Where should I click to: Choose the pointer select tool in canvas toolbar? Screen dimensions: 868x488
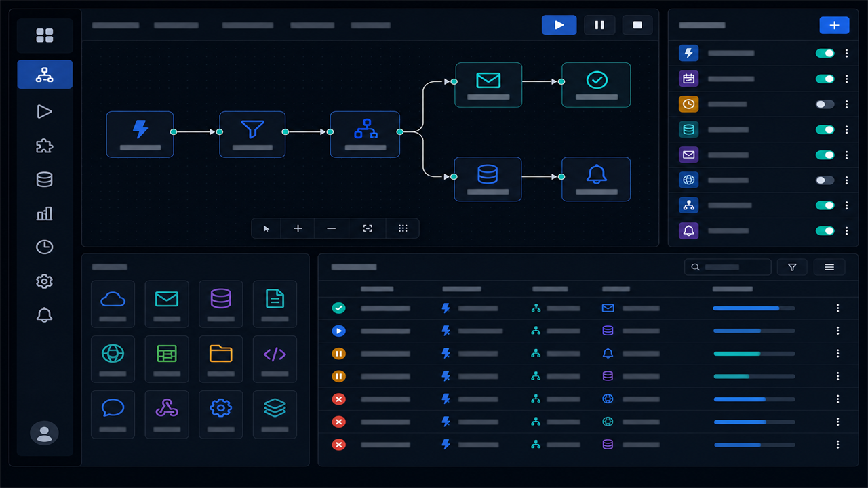267,228
